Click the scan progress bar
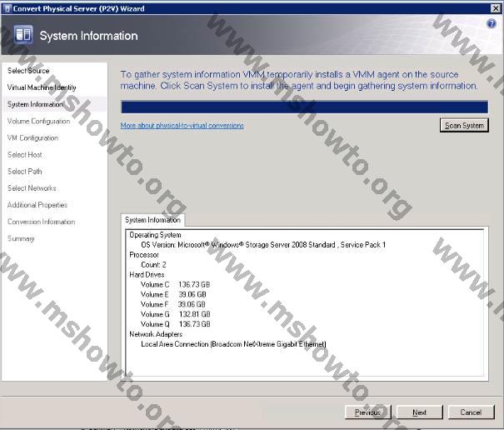504x430 pixels. 304,107
